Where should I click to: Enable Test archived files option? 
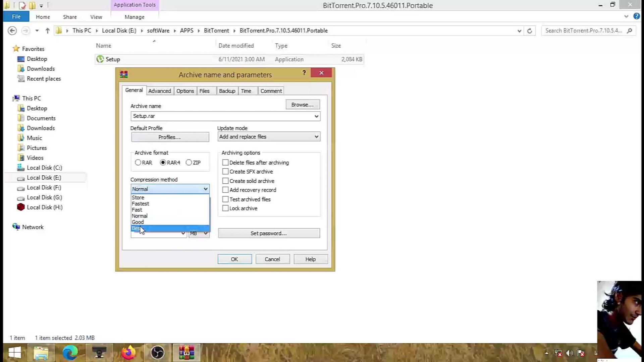point(225,199)
